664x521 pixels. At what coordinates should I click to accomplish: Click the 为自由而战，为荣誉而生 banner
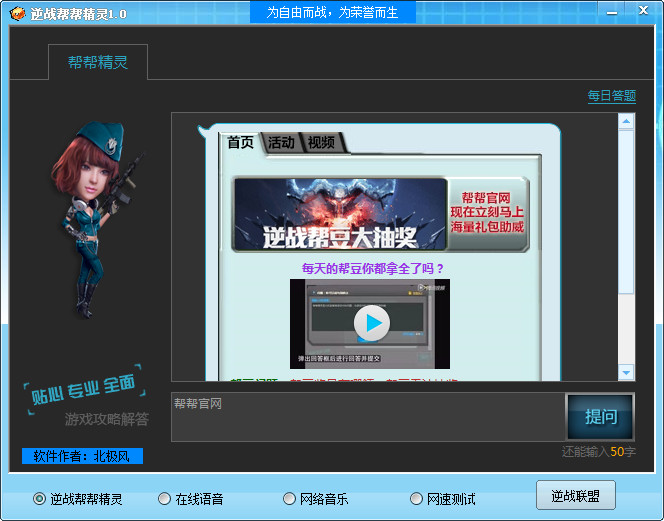point(332,12)
